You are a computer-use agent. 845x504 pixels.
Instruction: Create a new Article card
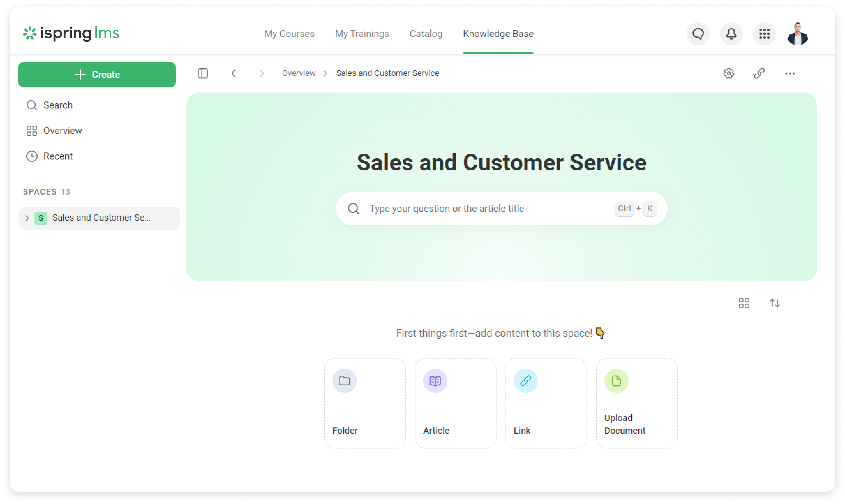coord(455,403)
